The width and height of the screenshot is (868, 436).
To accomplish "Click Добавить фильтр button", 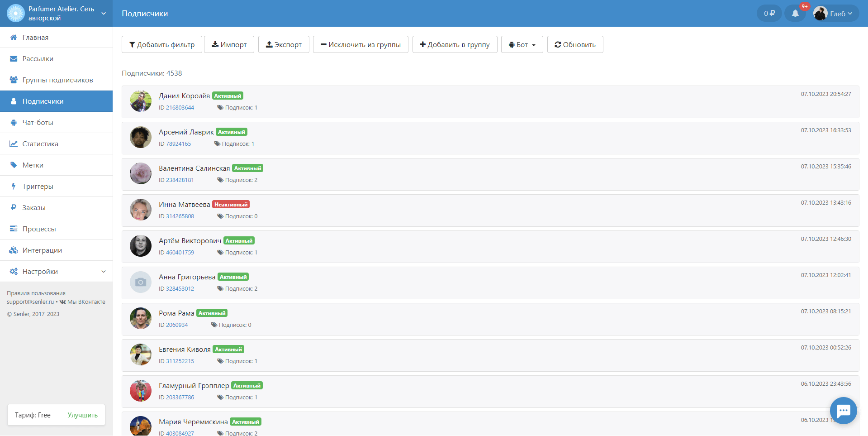I will 161,44.
